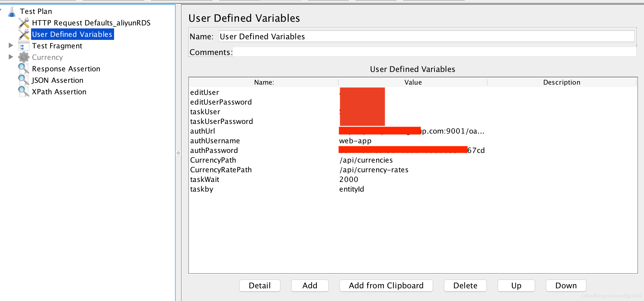The width and height of the screenshot is (644, 301).
Task: Select the authUrl variable name
Action: coord(202,131)
